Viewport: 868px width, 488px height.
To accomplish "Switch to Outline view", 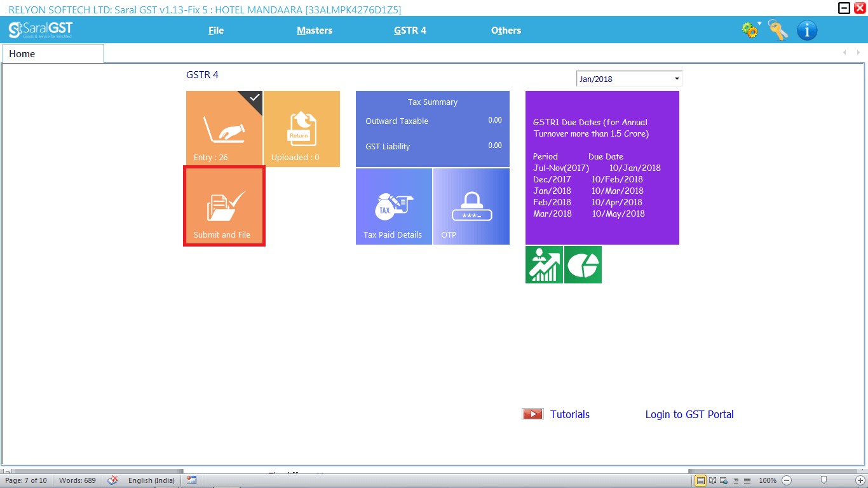I will [x=735, y=480].
